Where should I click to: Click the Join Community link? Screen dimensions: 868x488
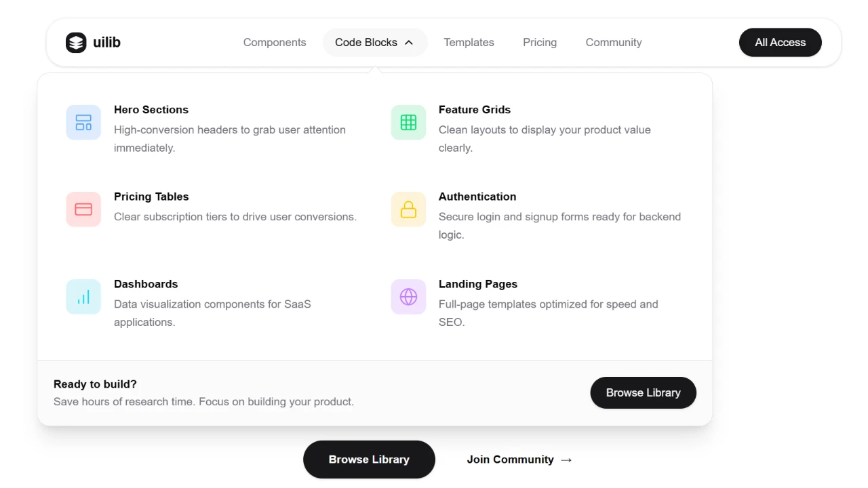pos(510,460)
